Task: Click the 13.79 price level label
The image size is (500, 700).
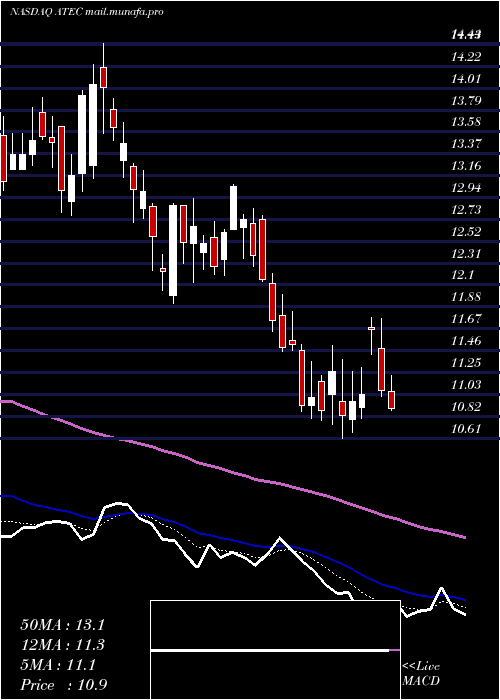Action: 466,100
